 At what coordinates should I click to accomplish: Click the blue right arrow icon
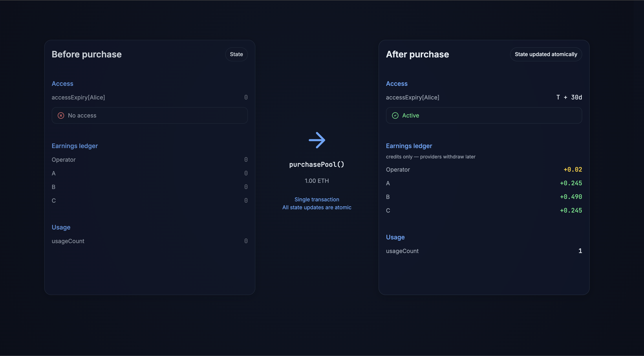click(317, 140)
